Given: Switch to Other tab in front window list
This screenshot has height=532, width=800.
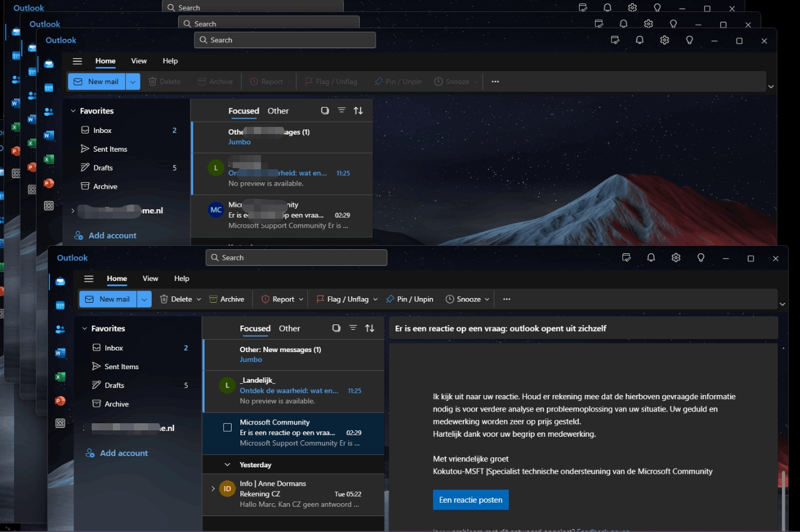Looking at the screenshot, I should tap(289, 329).
